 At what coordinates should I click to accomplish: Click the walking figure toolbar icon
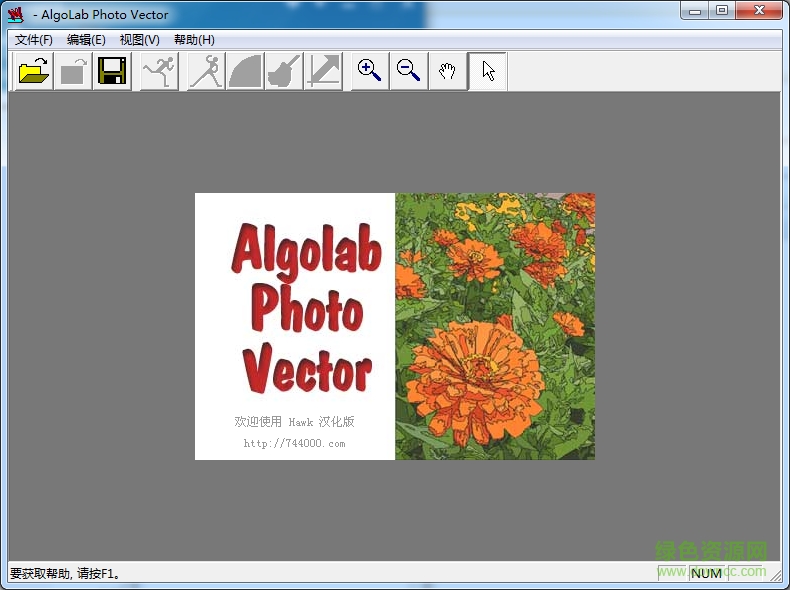point(206,72)
